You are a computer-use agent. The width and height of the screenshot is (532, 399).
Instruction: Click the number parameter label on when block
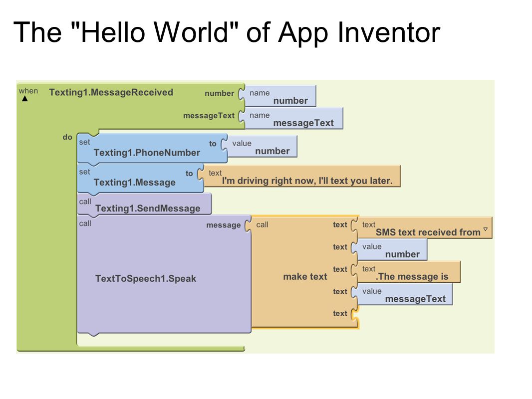click(x=219, y=93)
